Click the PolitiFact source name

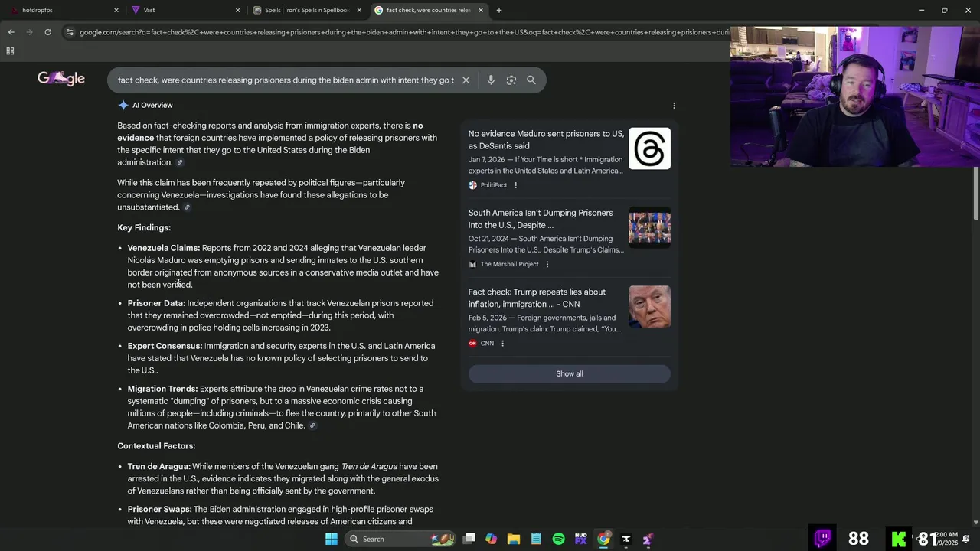tap(494, 185)
